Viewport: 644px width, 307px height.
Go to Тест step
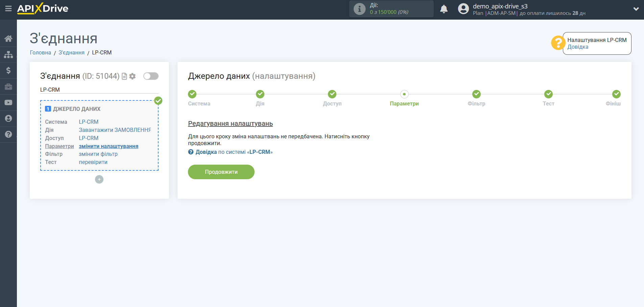[548, 94]
